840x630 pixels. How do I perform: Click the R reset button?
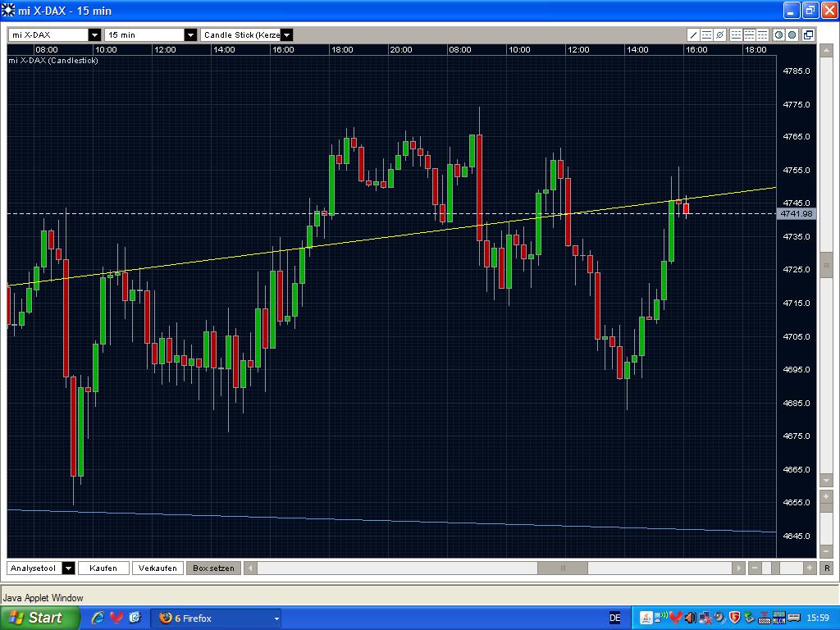(827, 568)
